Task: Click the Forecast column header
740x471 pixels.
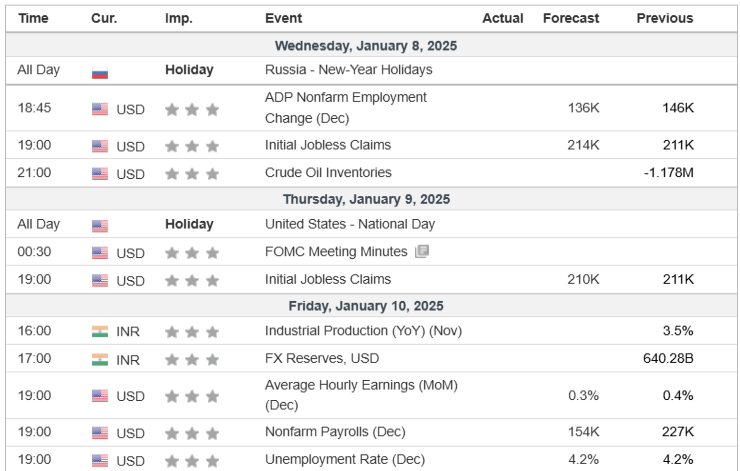Action: [571, 18]
